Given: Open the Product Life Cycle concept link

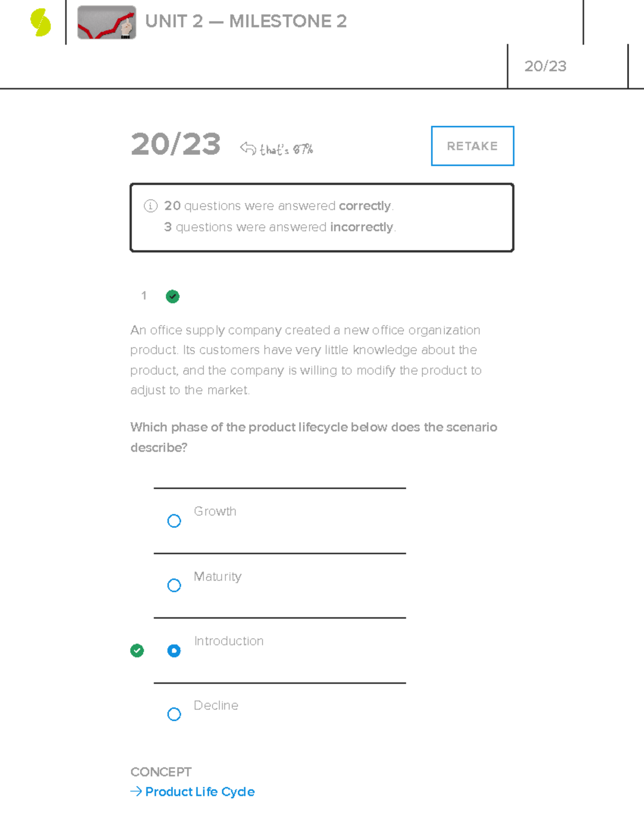Looking at the screenshot, I should 200,792.
